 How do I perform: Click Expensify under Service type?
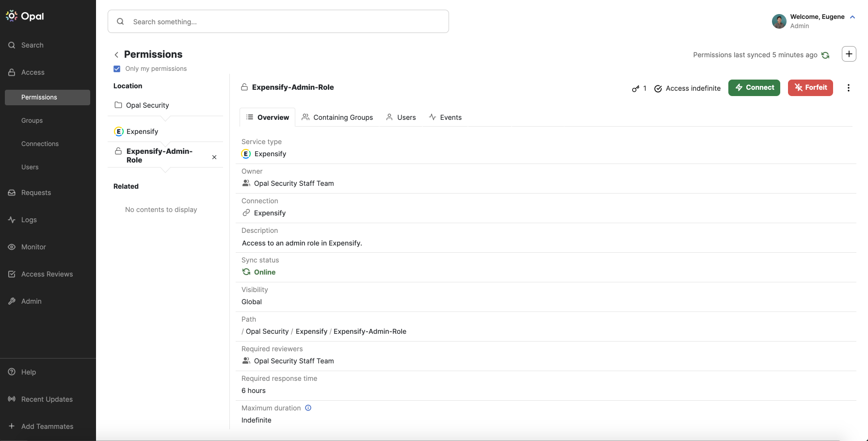pyautogui.click(x=264, y=154)
